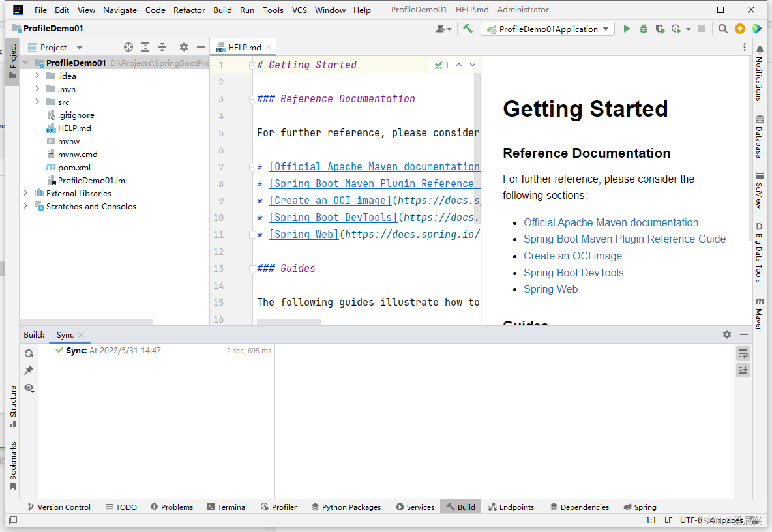The width and height of the screenshot is (772, 532).
Task: Click the orange IDE update icon
Action: coord(740,29)
